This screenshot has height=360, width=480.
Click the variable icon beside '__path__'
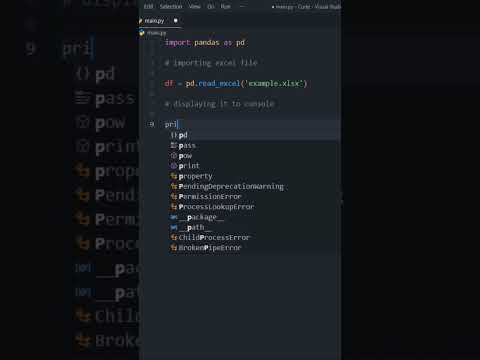click(174, 227)
